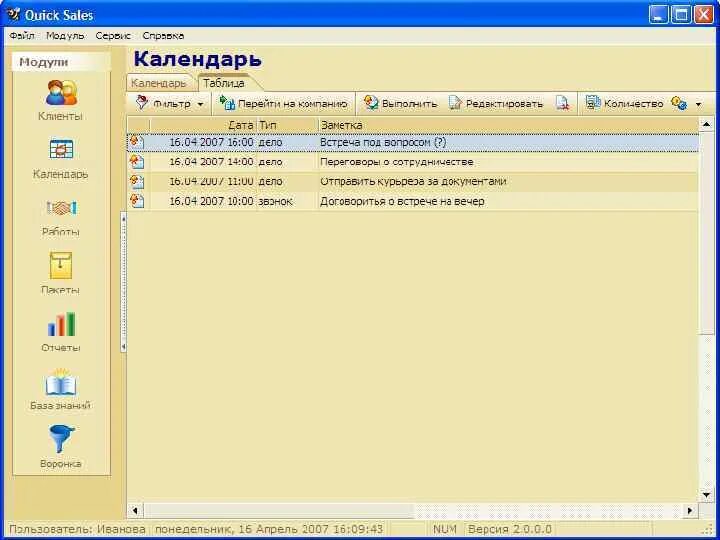
Task: Click the Редактировать toolbar button
Action: tap(496, 103)
